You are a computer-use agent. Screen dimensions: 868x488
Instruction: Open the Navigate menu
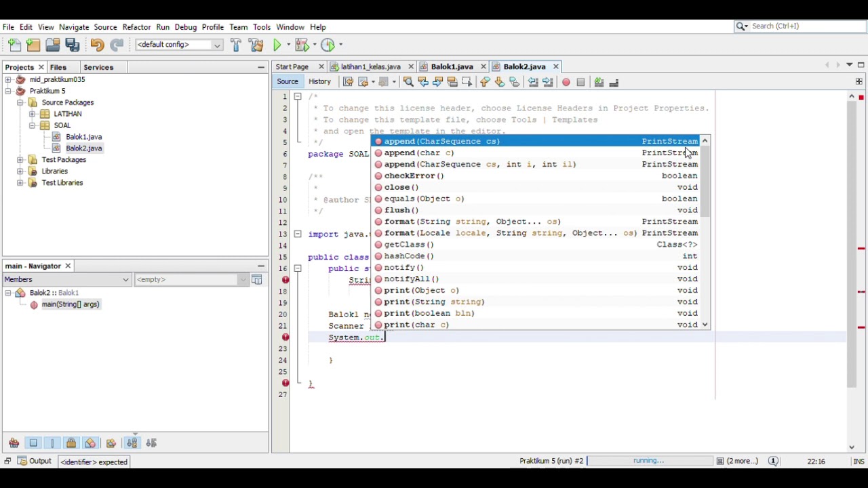(x=74, y=27)
